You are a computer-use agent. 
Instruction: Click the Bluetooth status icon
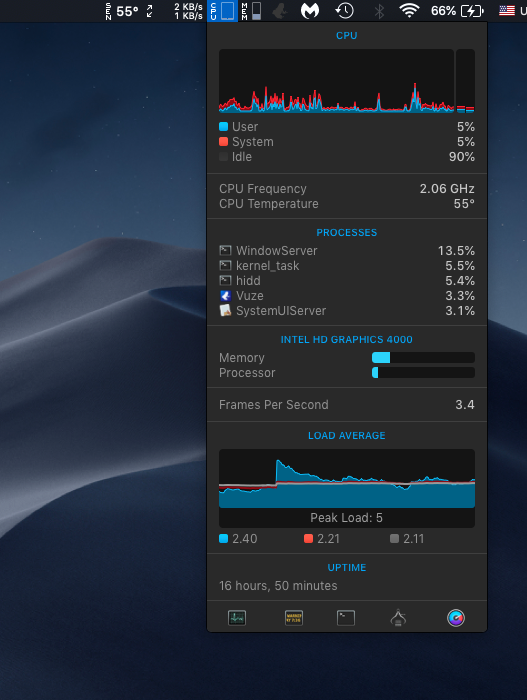point(379,11)
